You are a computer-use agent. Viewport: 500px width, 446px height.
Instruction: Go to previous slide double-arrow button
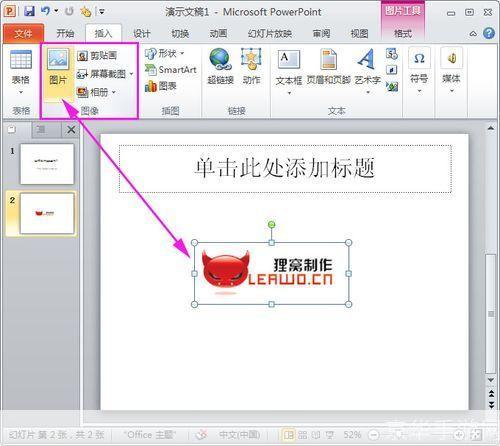[x=491, y=394]
